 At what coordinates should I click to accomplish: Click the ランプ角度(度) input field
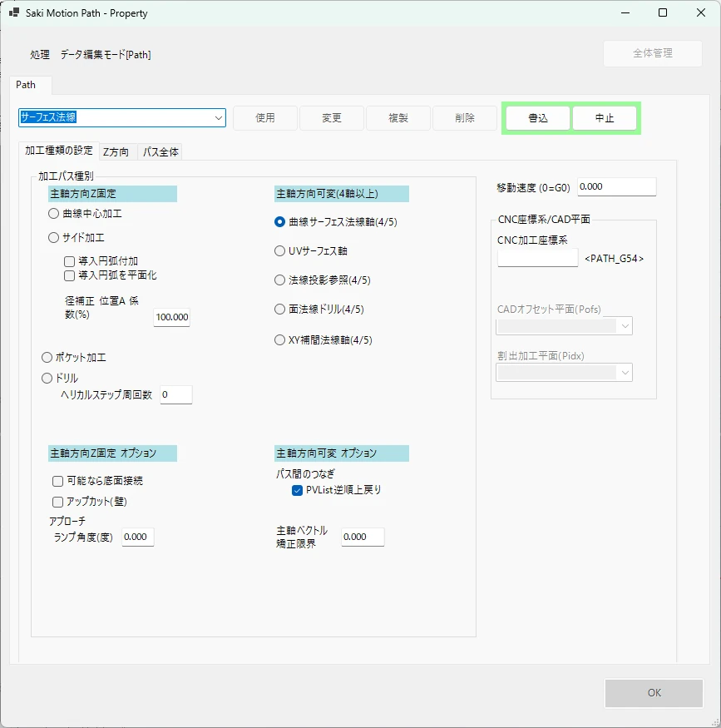coord(138,537)
